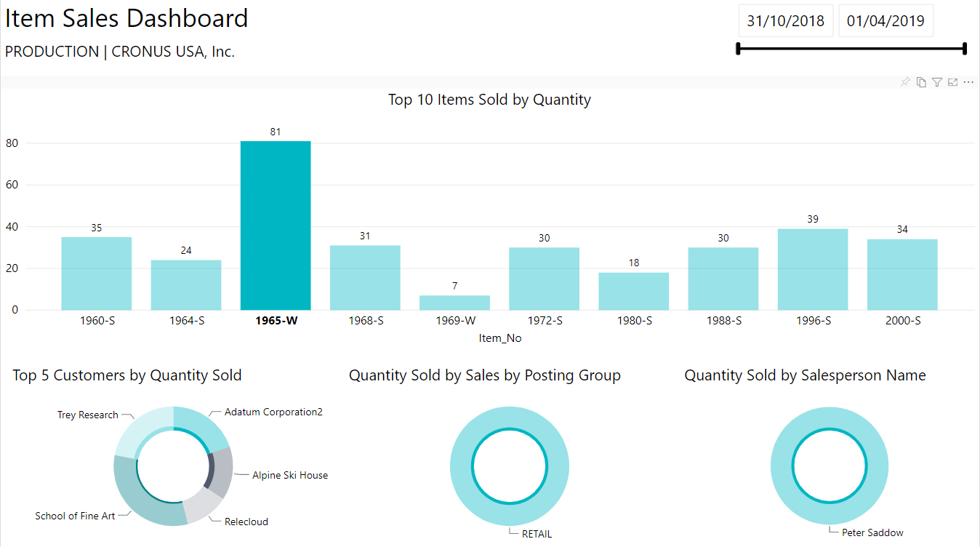Copy the visual as image icon
The height and width of the screenshot is (547, 980).
point(921,82)
